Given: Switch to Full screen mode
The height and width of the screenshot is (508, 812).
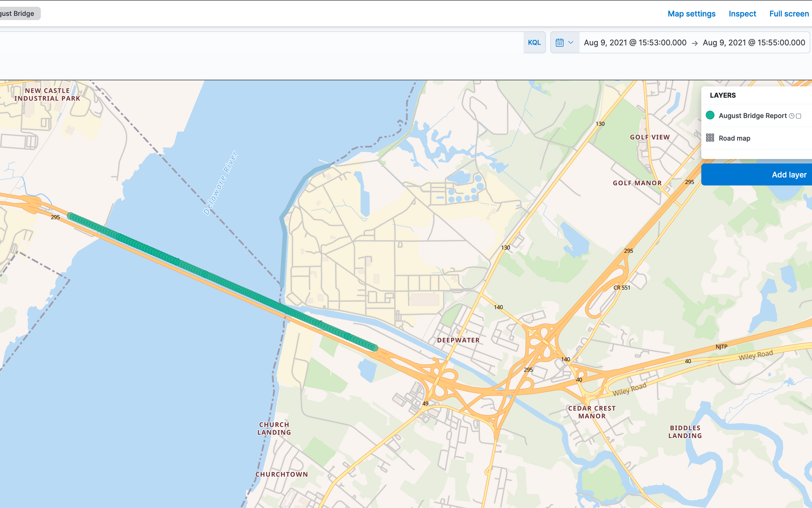Looking at the screenshot, I should [x=789, y=14].
